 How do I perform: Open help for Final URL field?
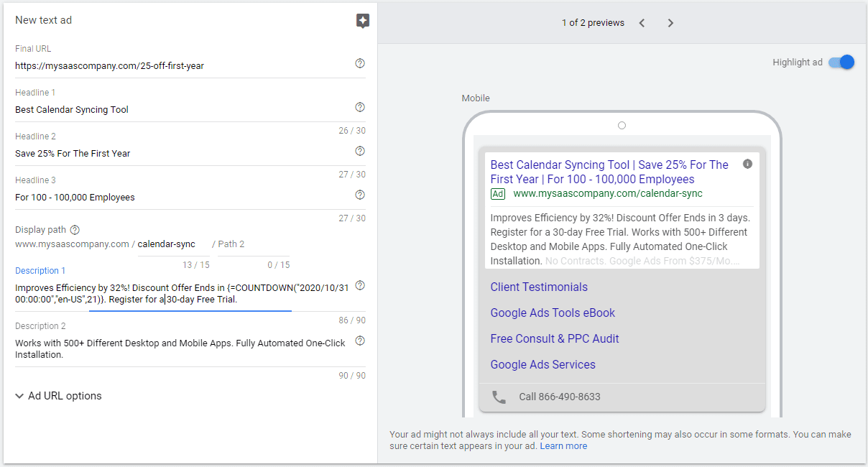coord(360,63)
